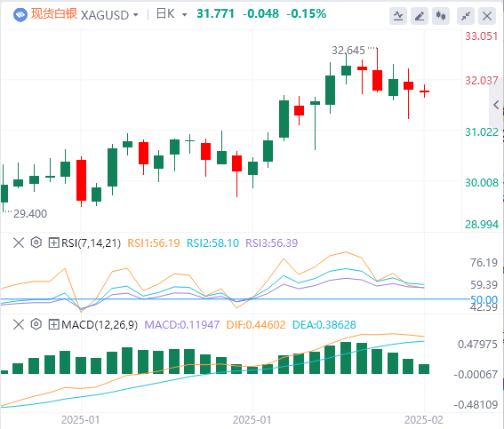Click the 现货白银 logo icon
The image size is (504, 429).
click(20, 15)
